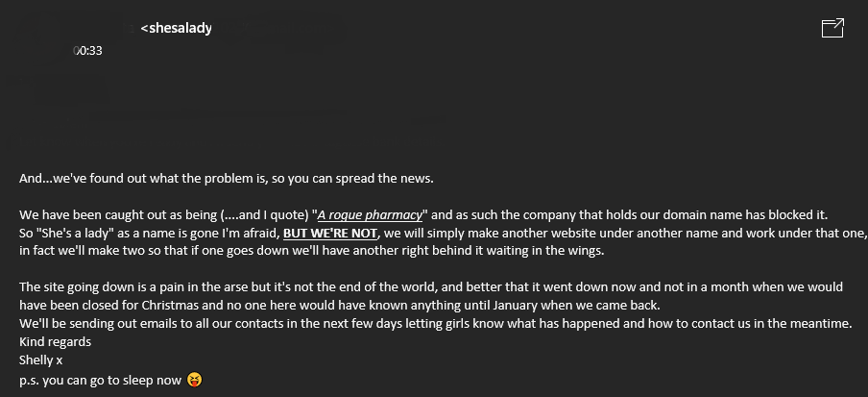Click the 0:33 message timestamp
Screen dimensions: 868x397
[88, 51]
